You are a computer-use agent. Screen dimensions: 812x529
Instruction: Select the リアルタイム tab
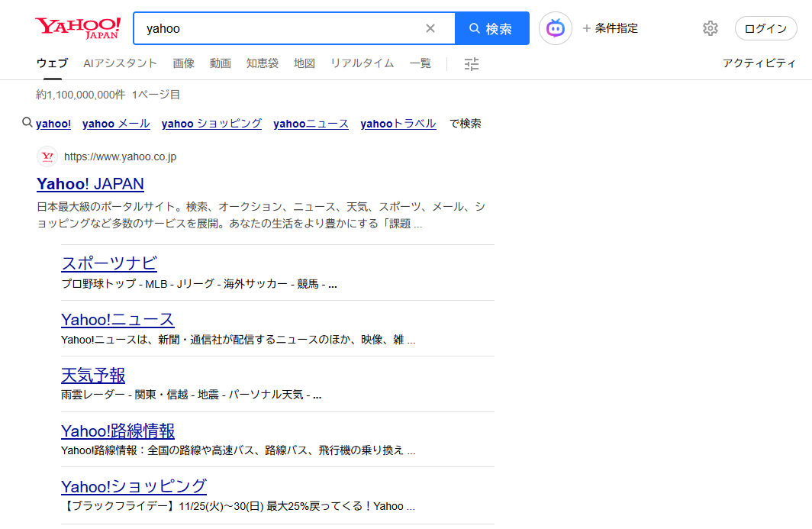click(x=362, y=63)
